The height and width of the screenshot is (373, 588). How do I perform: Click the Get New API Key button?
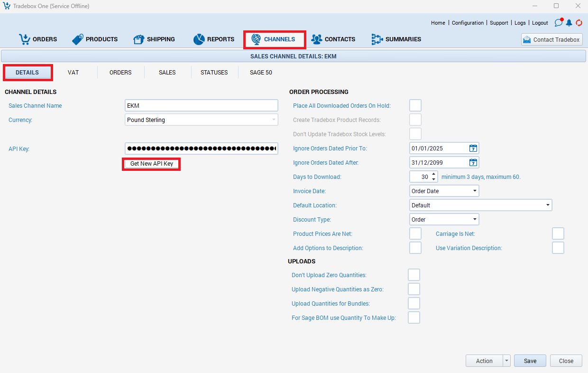point(152,164)
